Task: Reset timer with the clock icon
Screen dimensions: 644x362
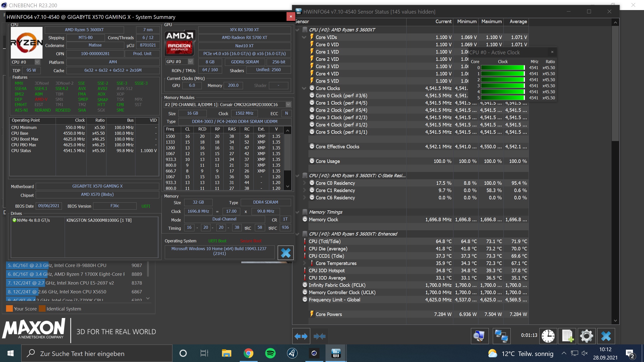Action: (548, 336)
